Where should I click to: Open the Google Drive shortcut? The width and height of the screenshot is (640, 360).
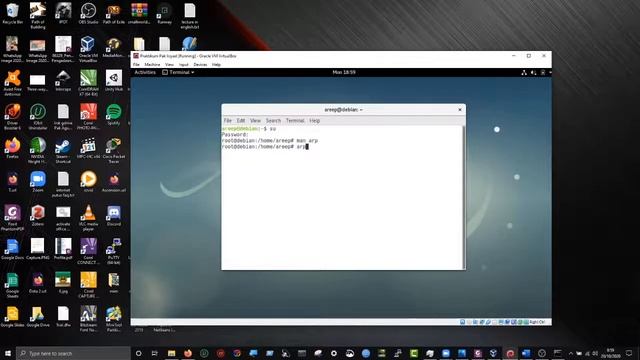tap(38, 317)
